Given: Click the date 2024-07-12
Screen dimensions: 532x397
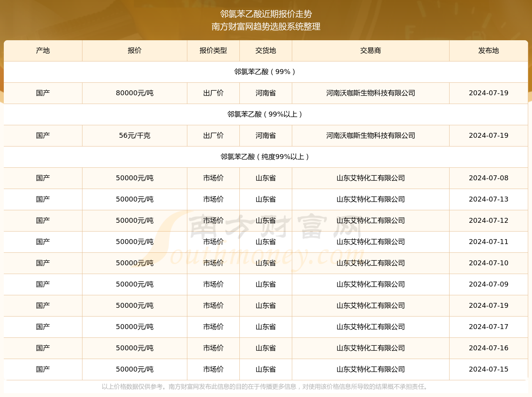Looking at the screenshot, I should tap(489, 221).
